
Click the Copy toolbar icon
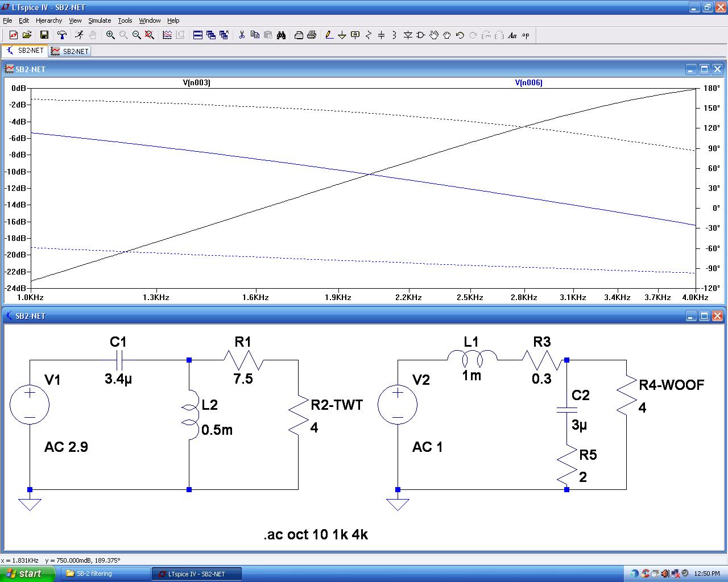coord(255,35)
